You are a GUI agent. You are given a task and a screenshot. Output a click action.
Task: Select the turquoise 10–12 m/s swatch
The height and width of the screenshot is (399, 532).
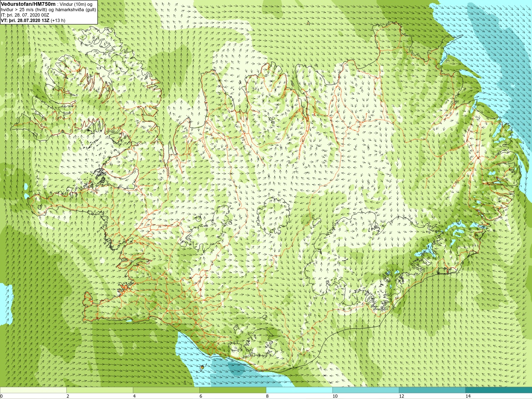(x=366, y=390)
